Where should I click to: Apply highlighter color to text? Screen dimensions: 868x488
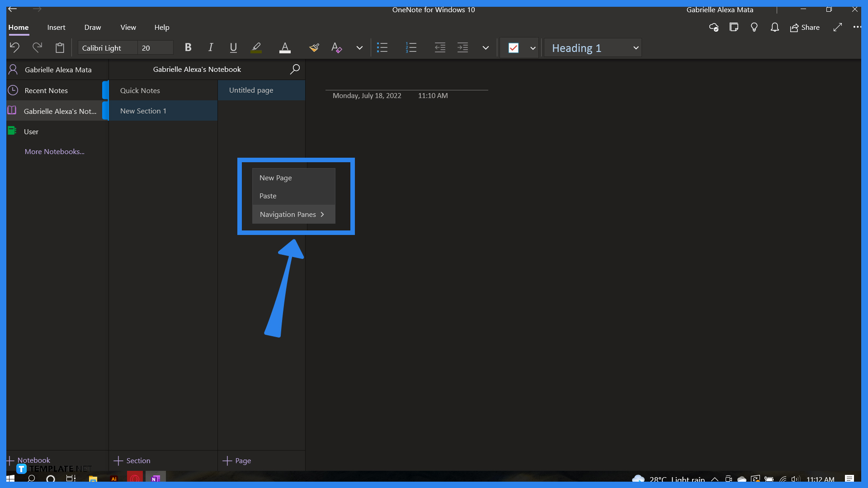256,47
